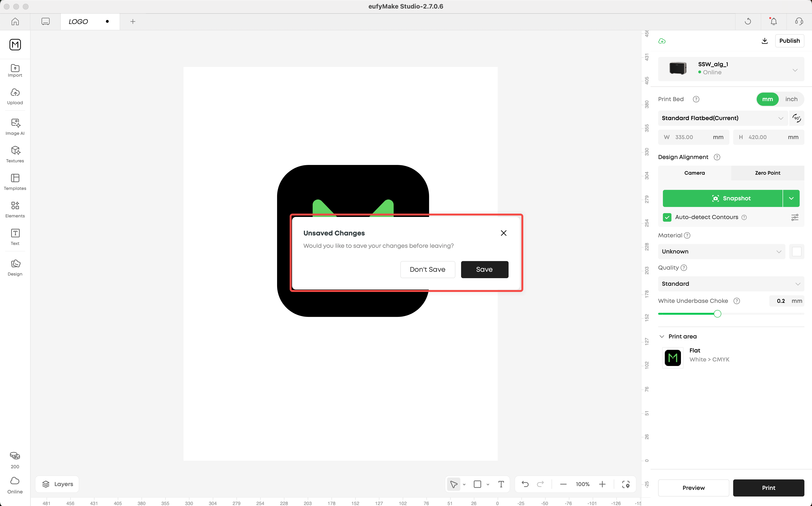
Task: Select the LOGO project tab
Action: pyautogui.click(x=90, y=21)
